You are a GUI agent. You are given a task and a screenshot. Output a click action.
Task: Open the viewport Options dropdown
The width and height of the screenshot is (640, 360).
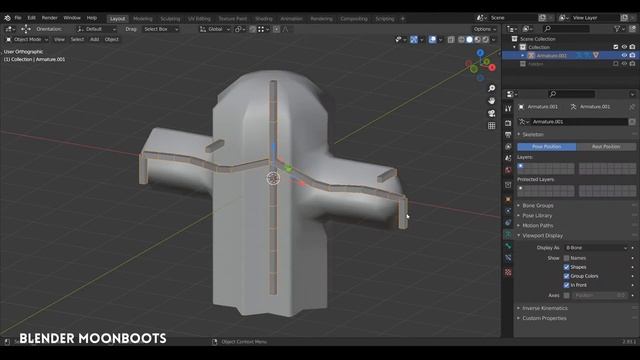click(x=484, y=29)
